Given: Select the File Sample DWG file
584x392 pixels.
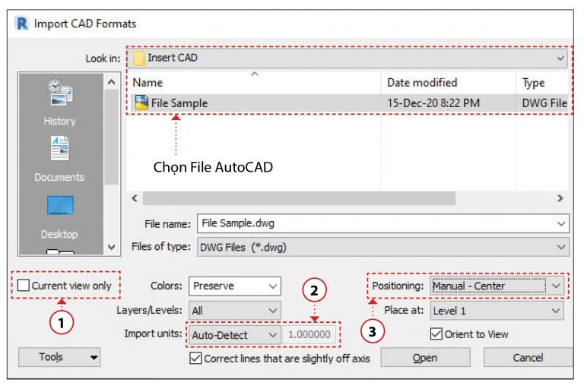Looking at the screenshot, I should pos(179,103).
